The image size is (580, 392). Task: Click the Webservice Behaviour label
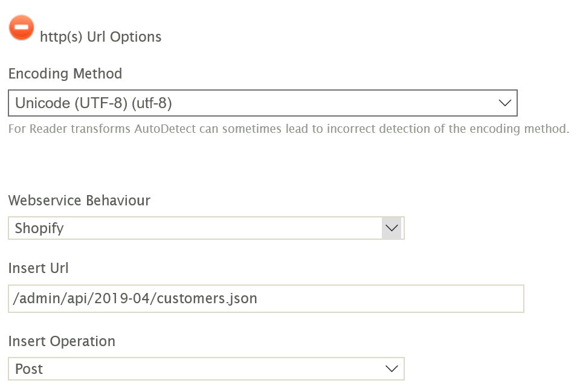click(x=79, y=201)
